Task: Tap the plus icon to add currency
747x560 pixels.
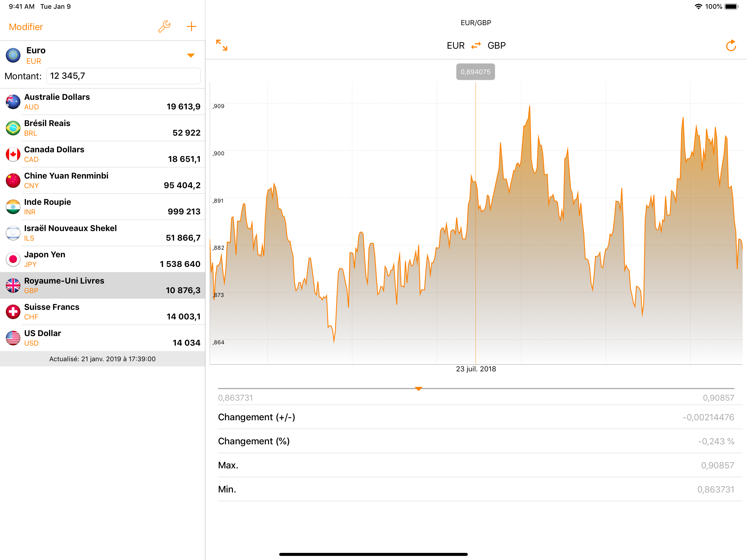Action: tap(191, 26)
